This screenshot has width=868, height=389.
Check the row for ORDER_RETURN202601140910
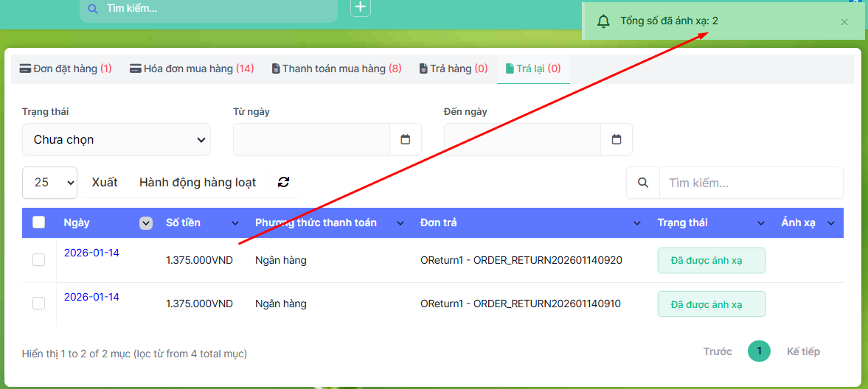(39, 303)
